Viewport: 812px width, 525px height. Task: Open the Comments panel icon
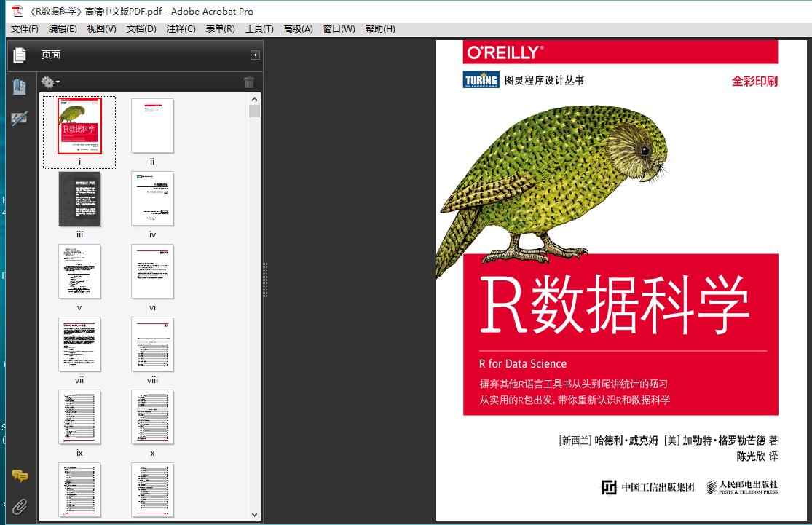tap(20, 475)
